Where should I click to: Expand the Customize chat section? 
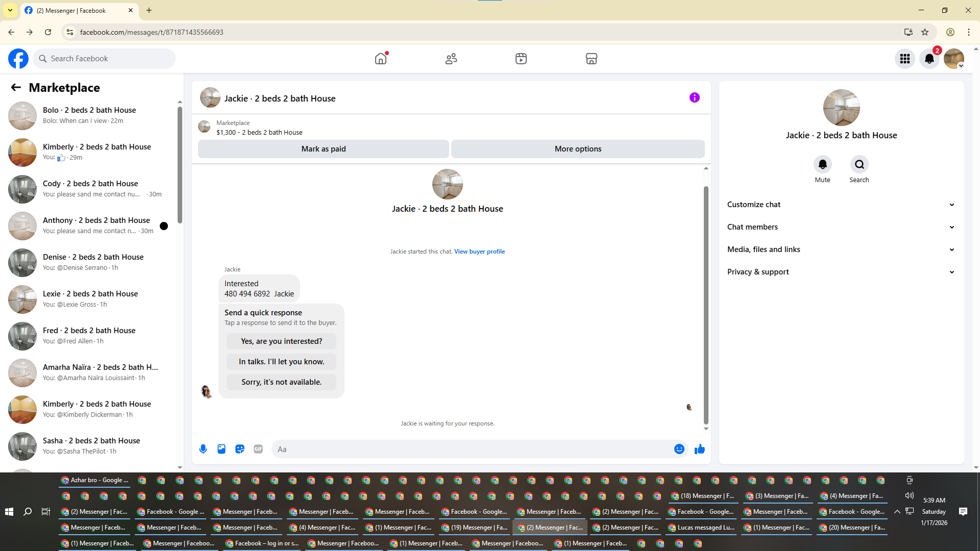[x=841, y=205]
